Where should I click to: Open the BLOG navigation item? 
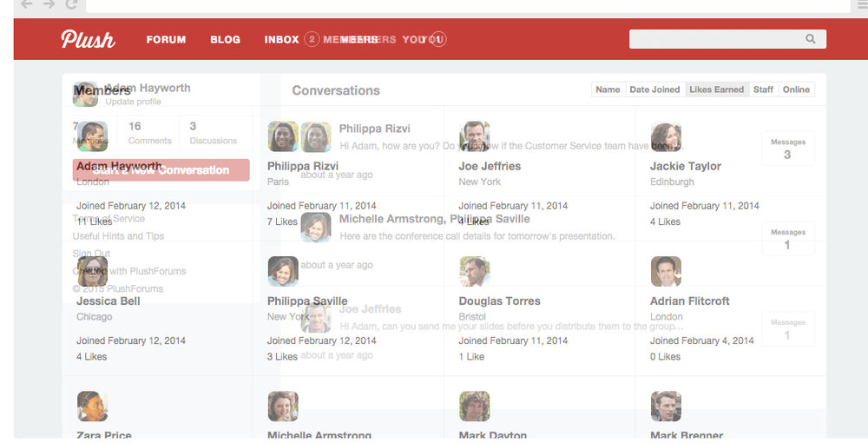click(226, 39)
